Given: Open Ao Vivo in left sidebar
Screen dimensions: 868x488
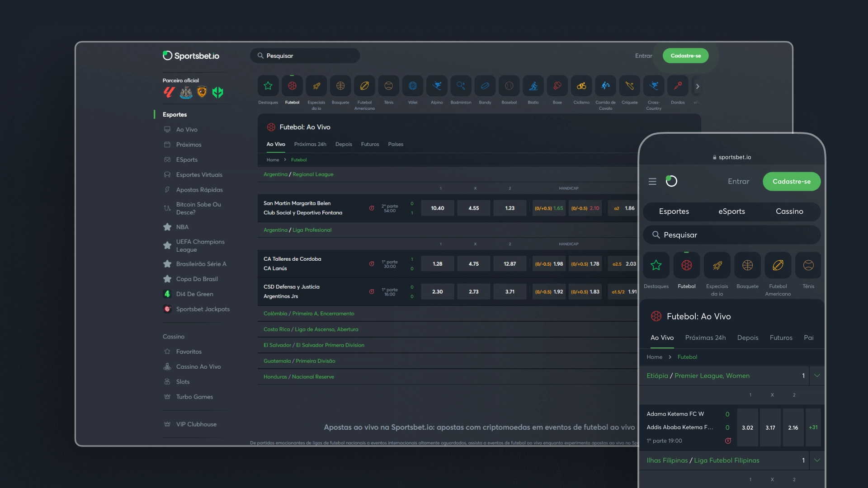Looking at the screenshot, I should [187, 130].
